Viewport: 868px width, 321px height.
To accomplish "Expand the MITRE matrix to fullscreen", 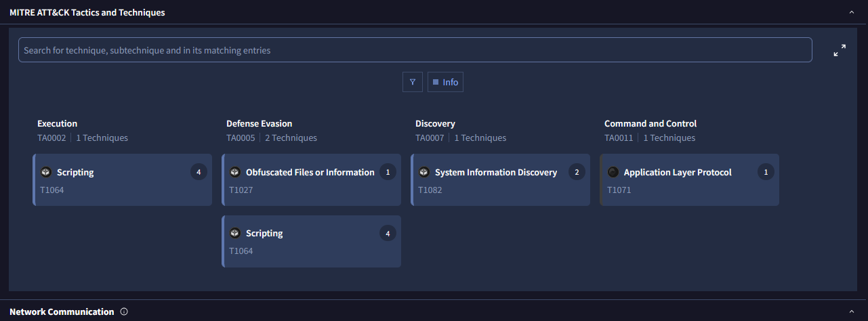I will [x=840, y=51].
